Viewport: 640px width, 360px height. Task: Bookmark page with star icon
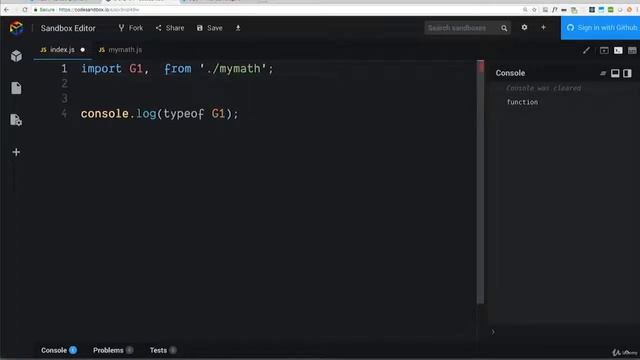click(534, 9)
